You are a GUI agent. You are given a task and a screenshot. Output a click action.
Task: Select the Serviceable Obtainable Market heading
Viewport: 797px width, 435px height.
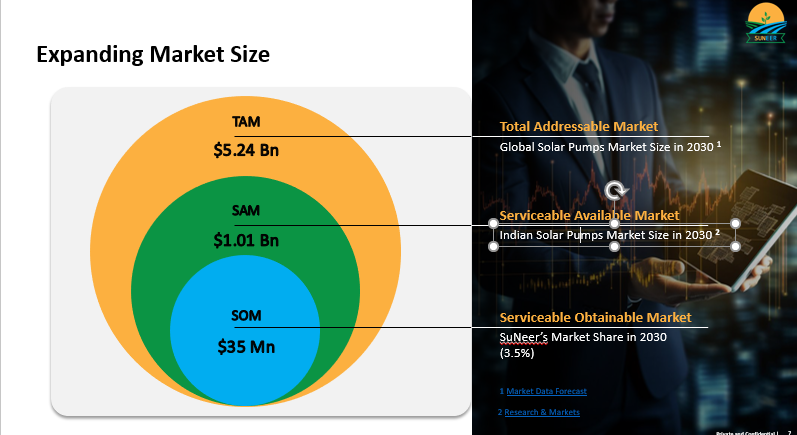point(595,318)
